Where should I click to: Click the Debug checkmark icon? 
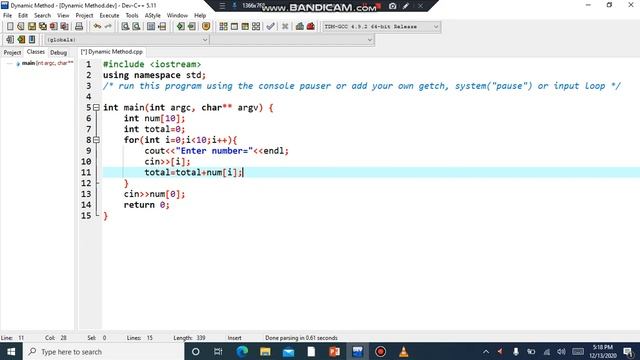click(x=270, y=27)
